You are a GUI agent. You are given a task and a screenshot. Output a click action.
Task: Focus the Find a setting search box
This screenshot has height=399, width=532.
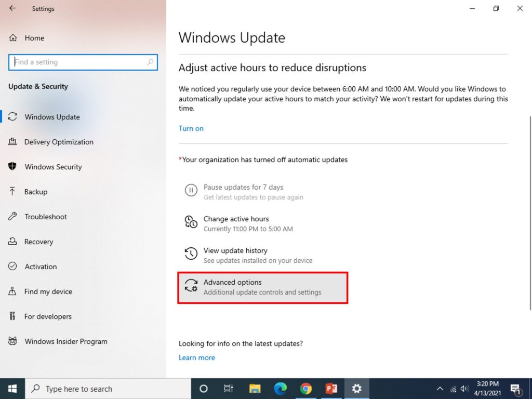point(83,62)
